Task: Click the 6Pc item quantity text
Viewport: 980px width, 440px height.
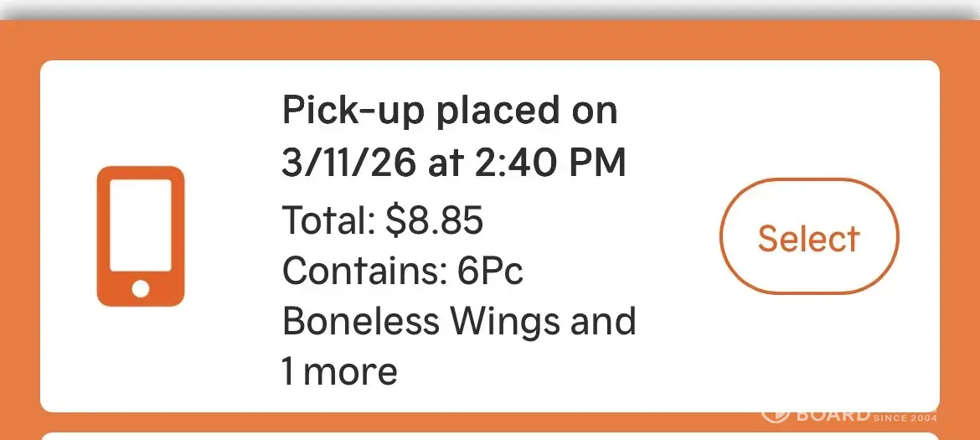Action: click(491, 272)
